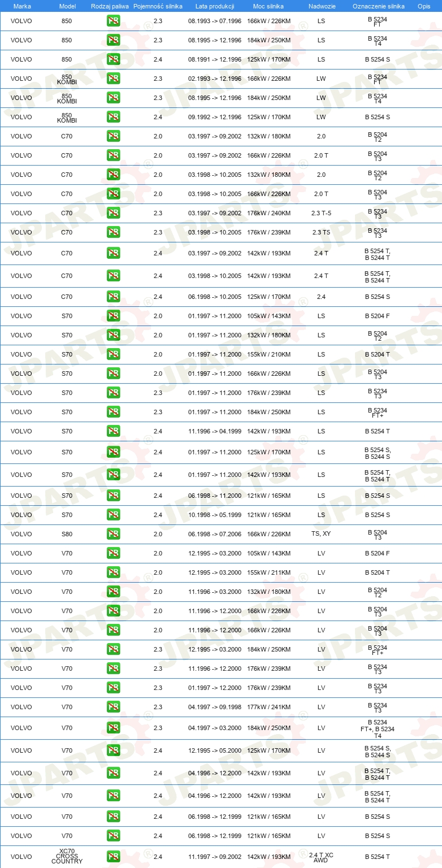Click the date 08.1991 -> 12.1996

tap(215, 60)
